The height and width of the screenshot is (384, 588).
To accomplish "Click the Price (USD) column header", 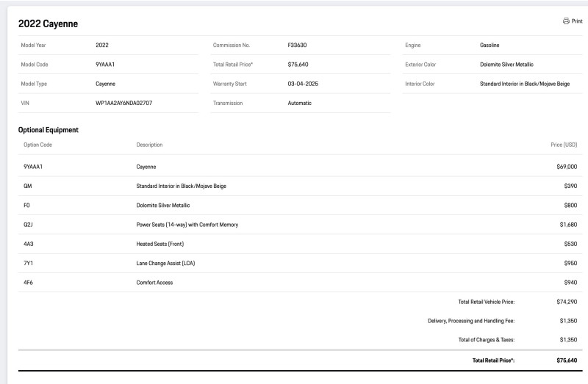I will coord(564,145).
